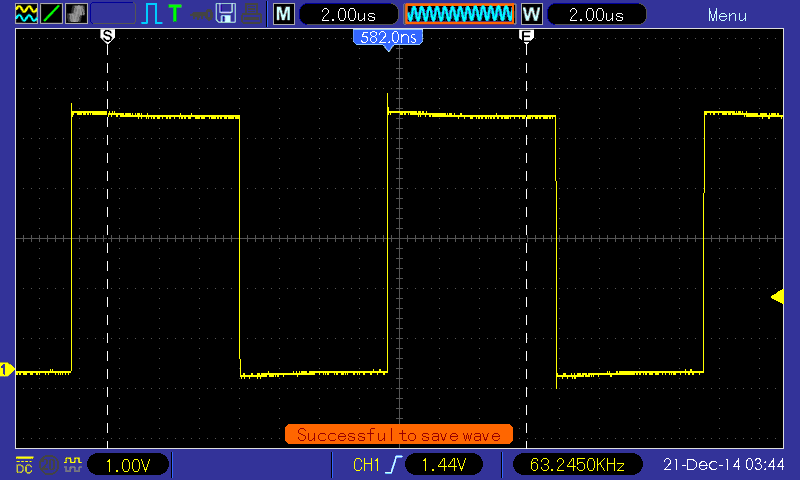Open the Menu in top right

pos(727,15)
